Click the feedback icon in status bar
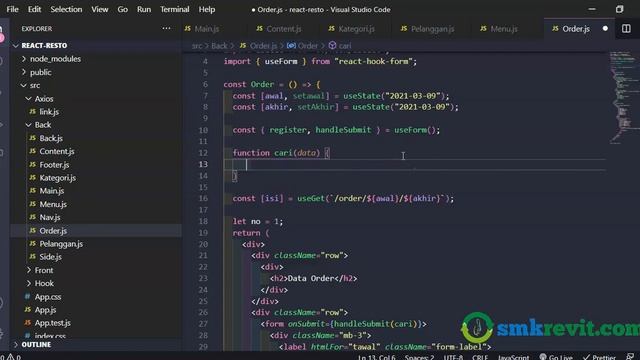 point(630,357)
